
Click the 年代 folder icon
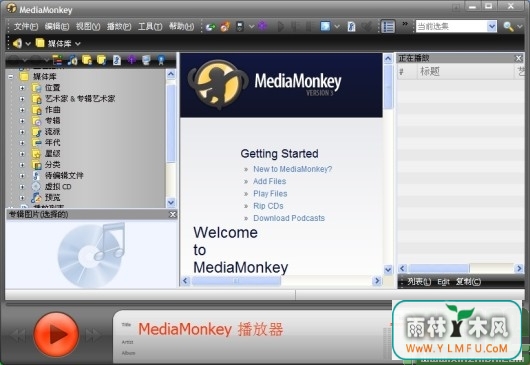click(37, 143)
